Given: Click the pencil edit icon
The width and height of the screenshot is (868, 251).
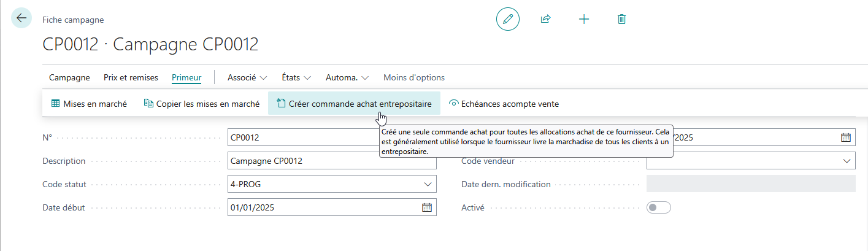Looking at the screenshot, I should (x=508, y=19).
